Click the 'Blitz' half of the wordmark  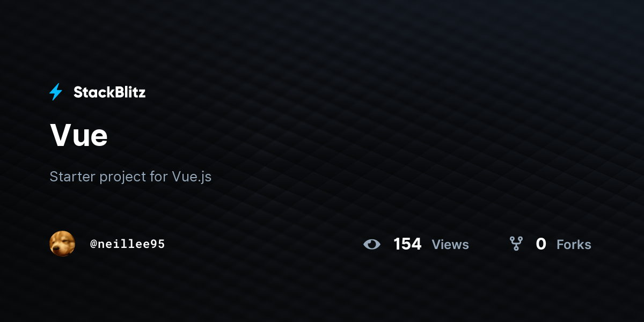coord(128,92)
